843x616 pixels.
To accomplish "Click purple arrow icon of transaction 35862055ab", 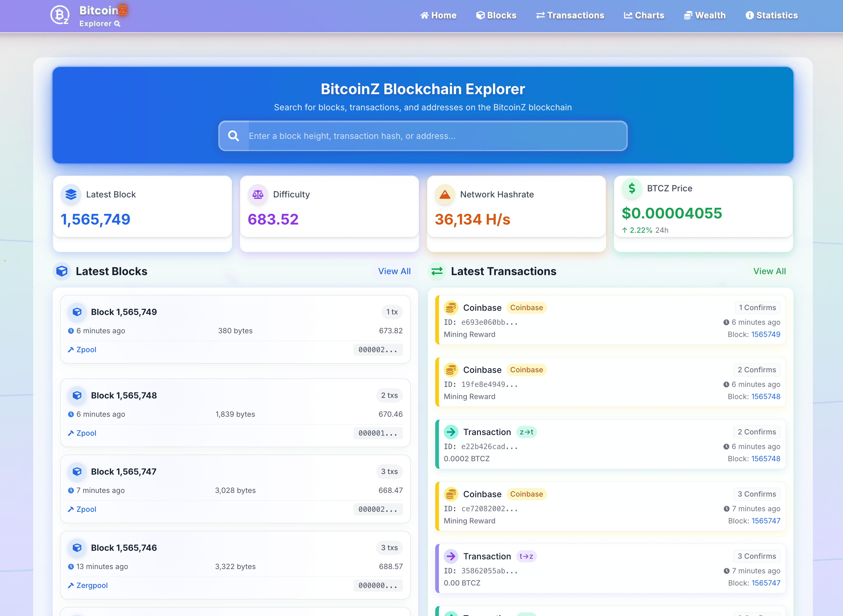I will (451, 556).
